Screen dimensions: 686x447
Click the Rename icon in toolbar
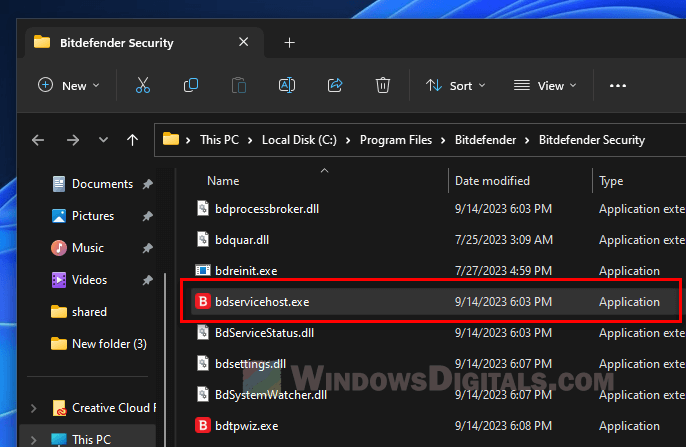pyautogui.click(x=287, y=85)
